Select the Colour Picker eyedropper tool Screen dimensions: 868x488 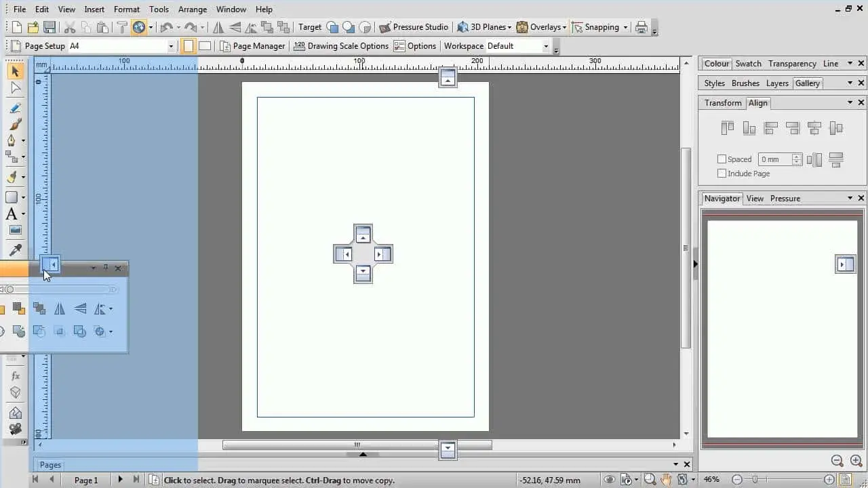(15, 249)
